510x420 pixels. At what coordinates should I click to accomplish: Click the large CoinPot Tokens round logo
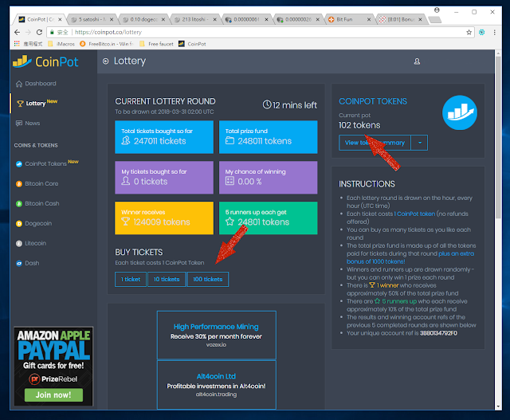460,112
